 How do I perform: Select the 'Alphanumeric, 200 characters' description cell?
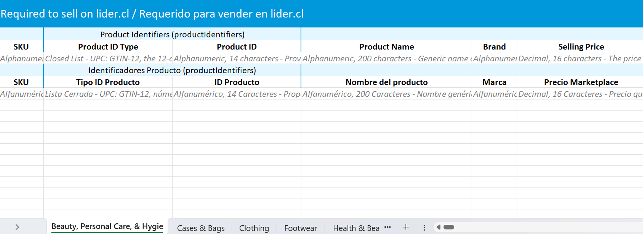click(x=386, y=58)
